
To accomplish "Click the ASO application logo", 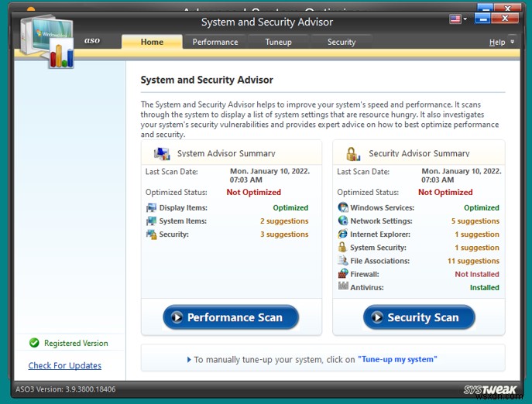I will (x=48, y=39).
